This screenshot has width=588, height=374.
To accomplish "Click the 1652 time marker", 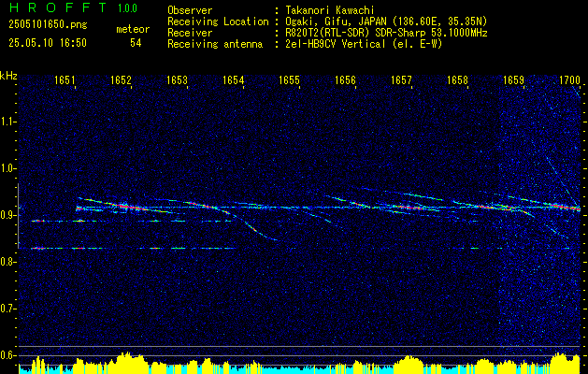I will tap(122, 79).
